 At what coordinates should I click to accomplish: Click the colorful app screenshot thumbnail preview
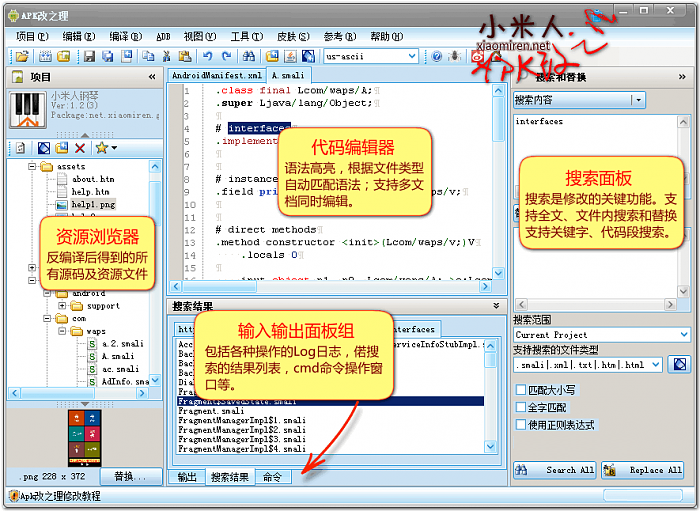coord(84,438)
